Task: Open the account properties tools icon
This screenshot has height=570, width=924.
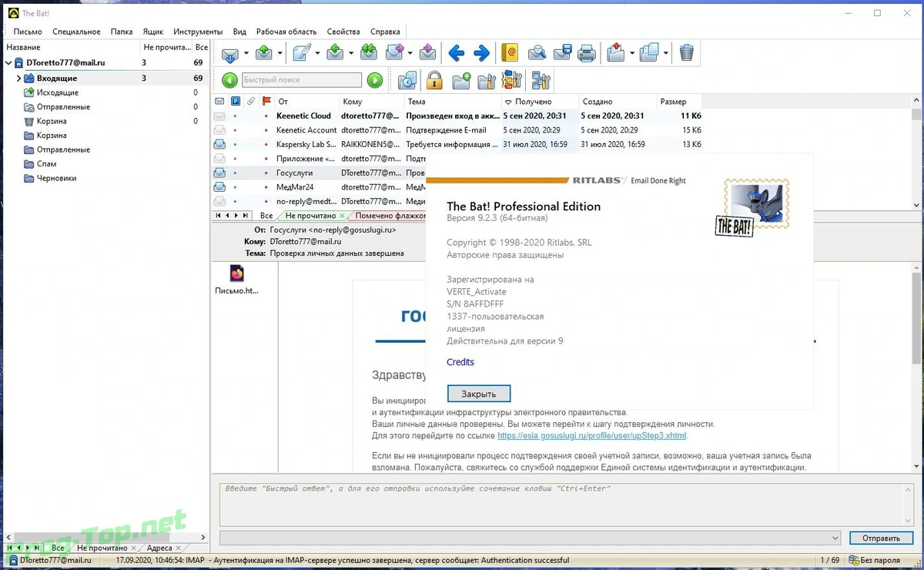Action: 541,80
